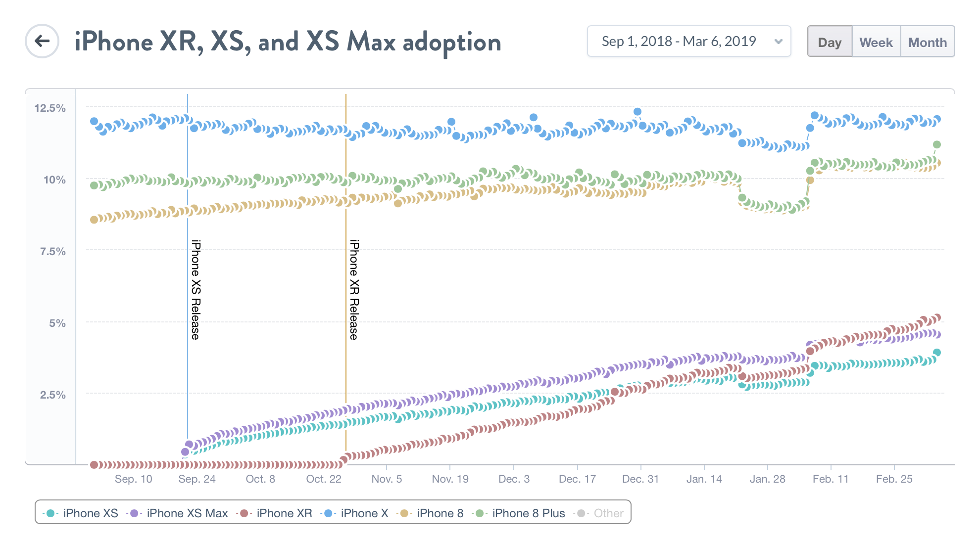Screen dimensions: 980x540
Task: Click the back arrow button
Action: point(42,41)
